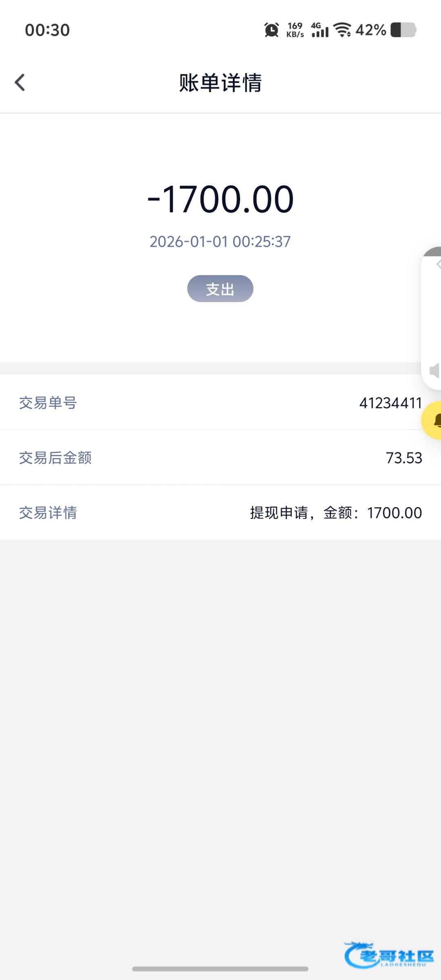Tap the 支出 tag badge
The image size is (441, 980).
pyautogui.click(x=220, y=289)
